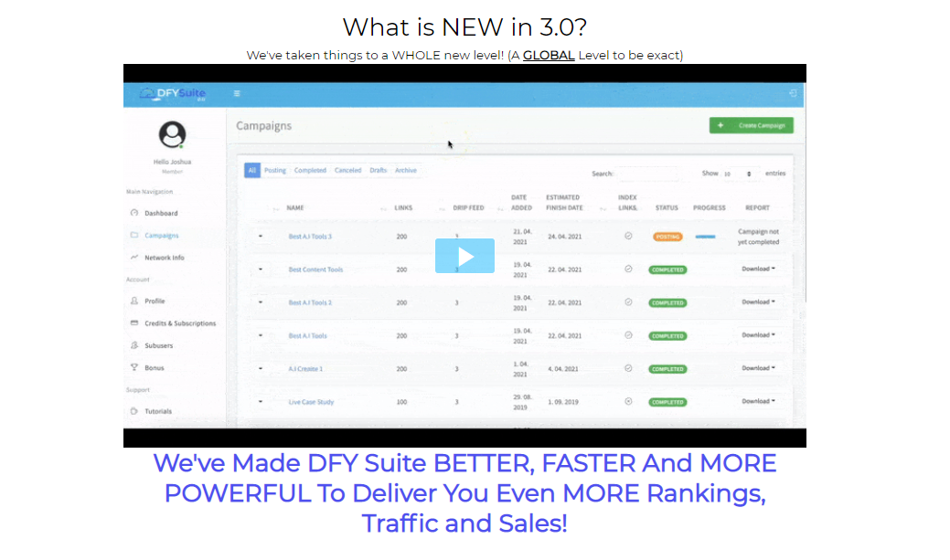Open the Live Case Study campaign link
Screen dimensions: 950x560
coord(311,402)
